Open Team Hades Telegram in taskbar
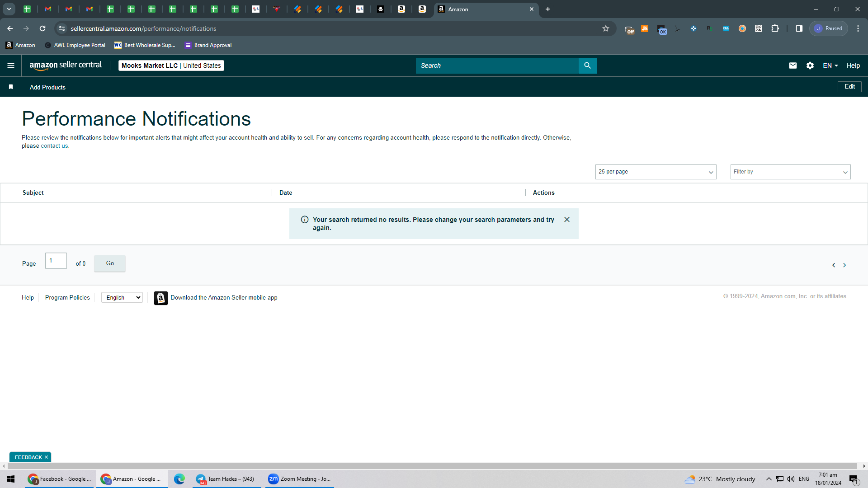This screenshot has height=488, width=868. [x=226, y=479]
